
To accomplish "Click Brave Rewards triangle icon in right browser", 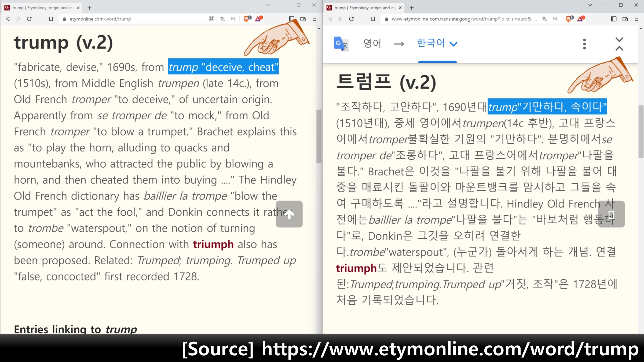I will pyautogui.click(x=580, y=19).
